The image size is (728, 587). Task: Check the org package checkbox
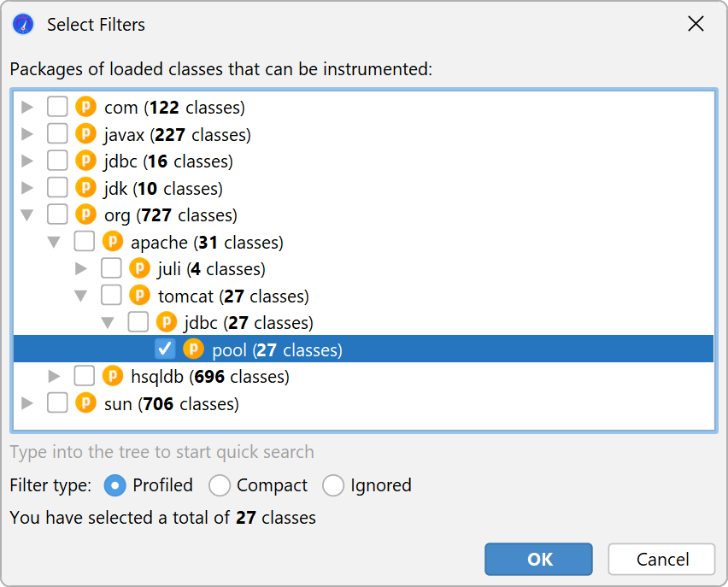57,214
